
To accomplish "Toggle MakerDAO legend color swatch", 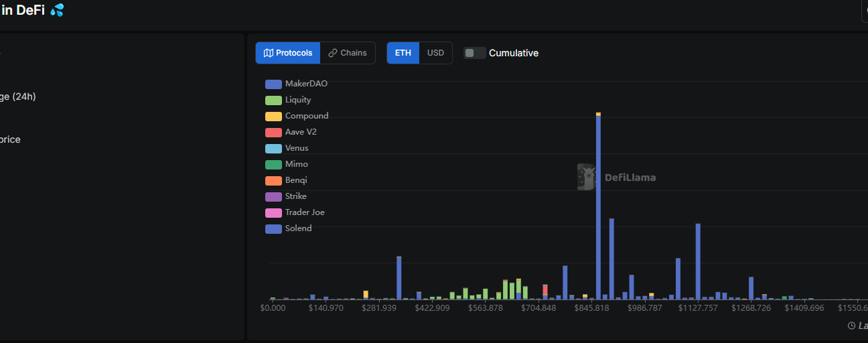I will [x=273, y=84].
